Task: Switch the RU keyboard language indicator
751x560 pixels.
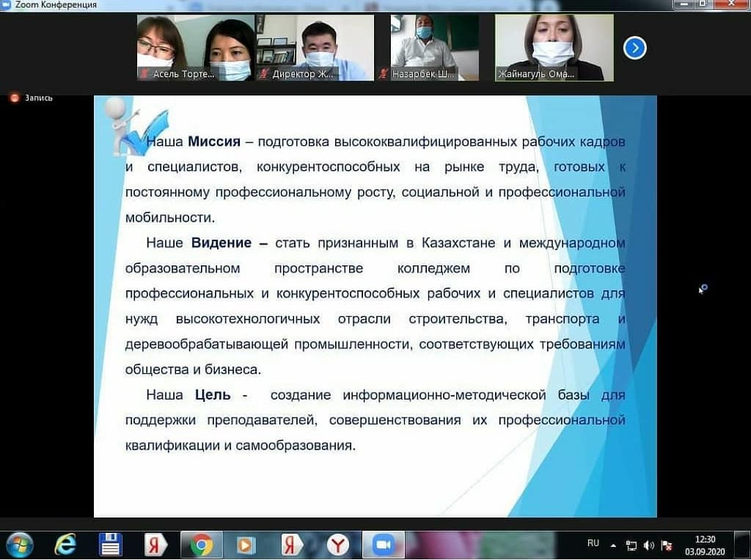Action: coord(593,543)
